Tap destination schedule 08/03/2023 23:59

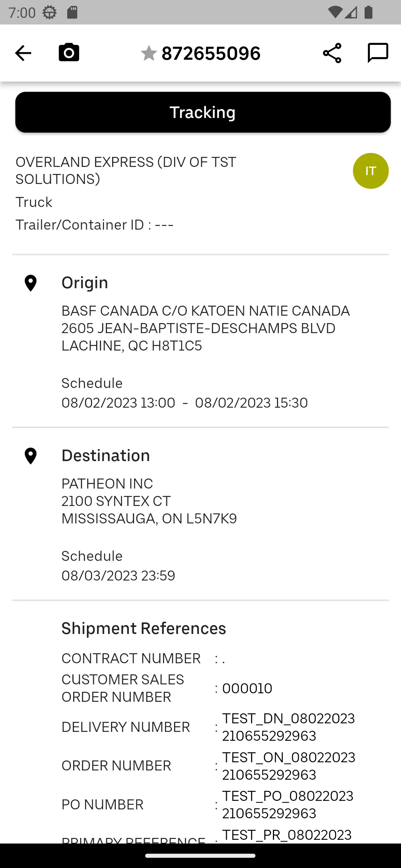pos(118,576)
